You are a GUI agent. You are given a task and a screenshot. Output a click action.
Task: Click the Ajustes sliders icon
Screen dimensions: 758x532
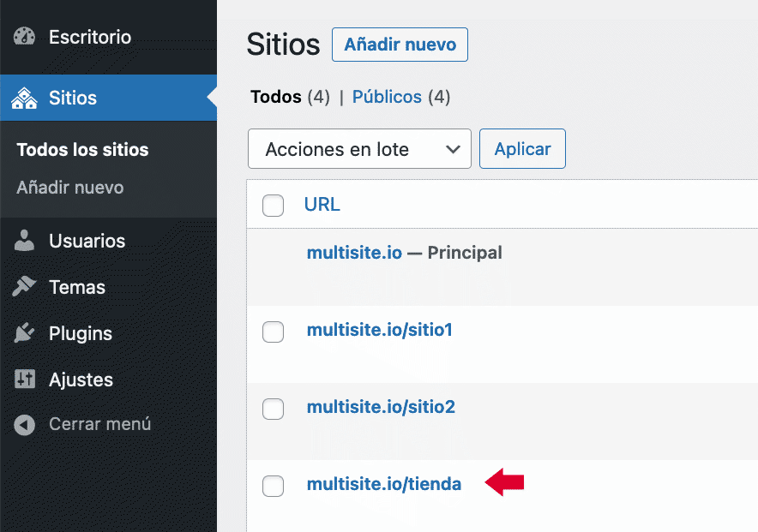pyautogui.click(x=25, y=380)
